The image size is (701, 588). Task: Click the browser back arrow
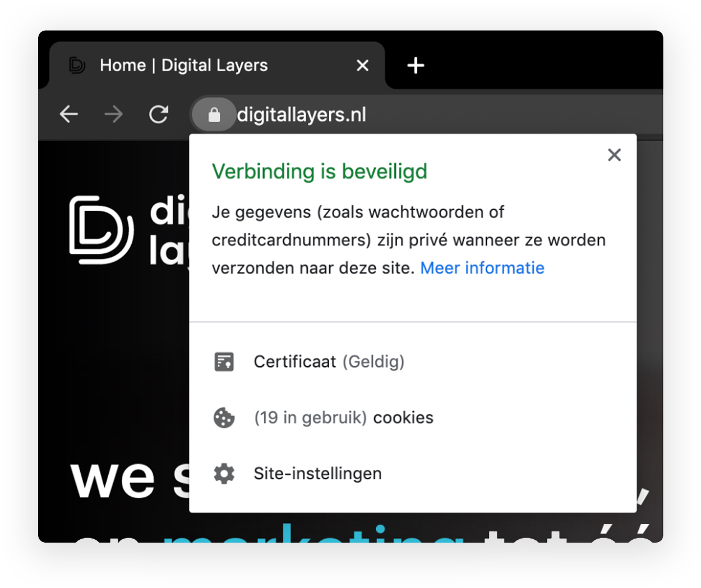[69, 114]
